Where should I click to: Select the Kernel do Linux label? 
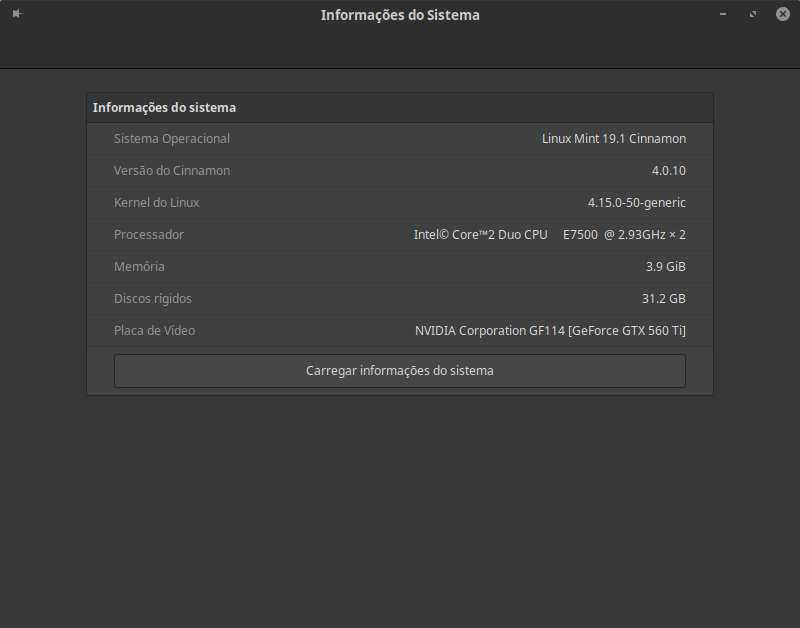click(x=157, y=203)
